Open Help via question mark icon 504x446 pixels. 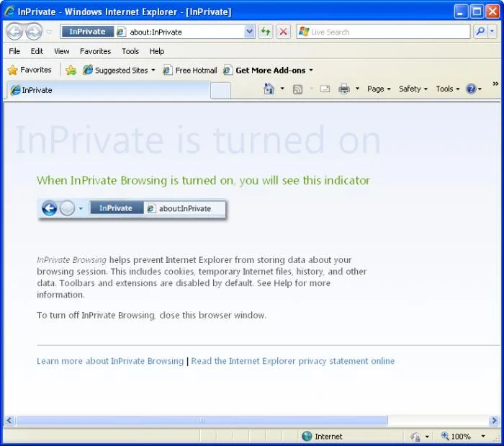point(474,89)
